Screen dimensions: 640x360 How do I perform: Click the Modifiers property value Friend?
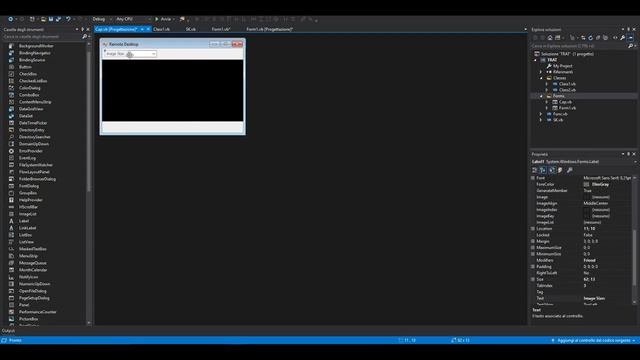tap(589, 260)
